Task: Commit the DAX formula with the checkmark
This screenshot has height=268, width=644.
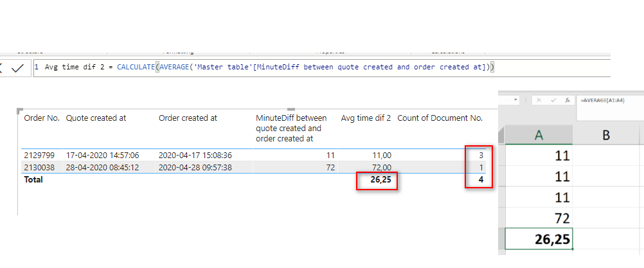Action: click(17, 67)
